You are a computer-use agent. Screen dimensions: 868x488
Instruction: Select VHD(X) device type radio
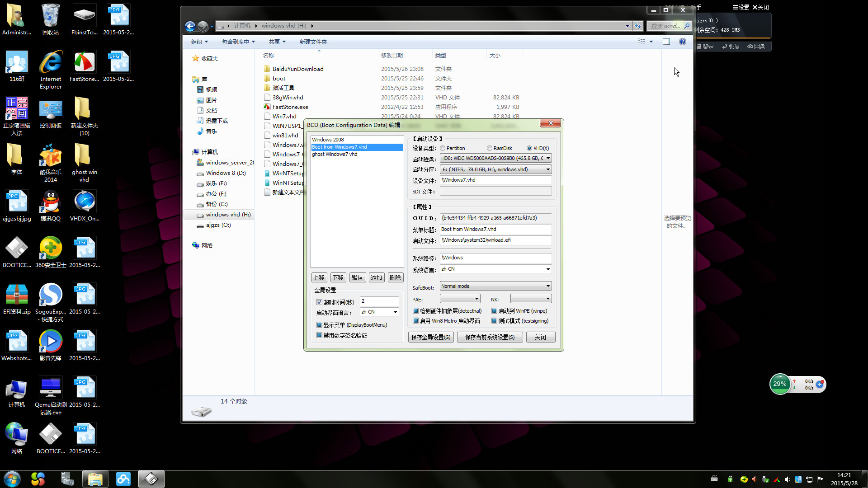coord(529,148)
